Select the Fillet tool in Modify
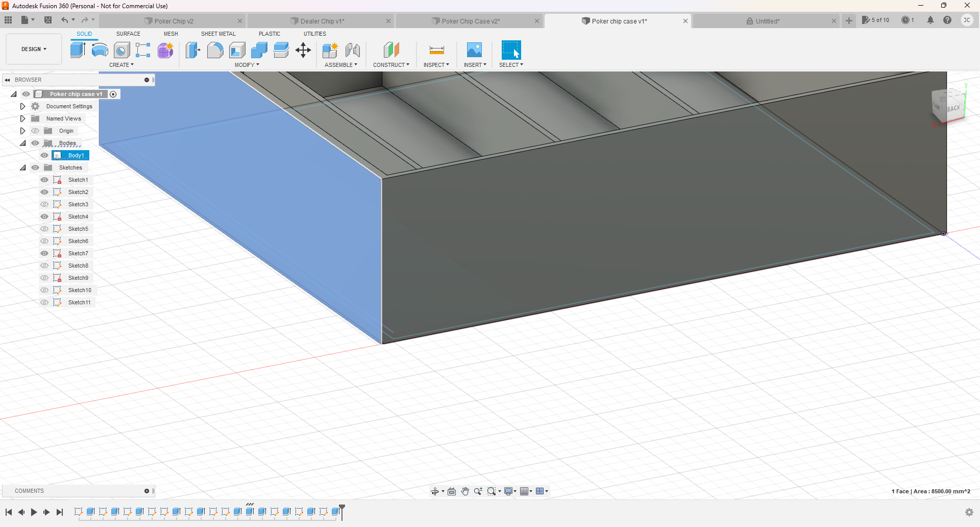 tap(215, 50)
